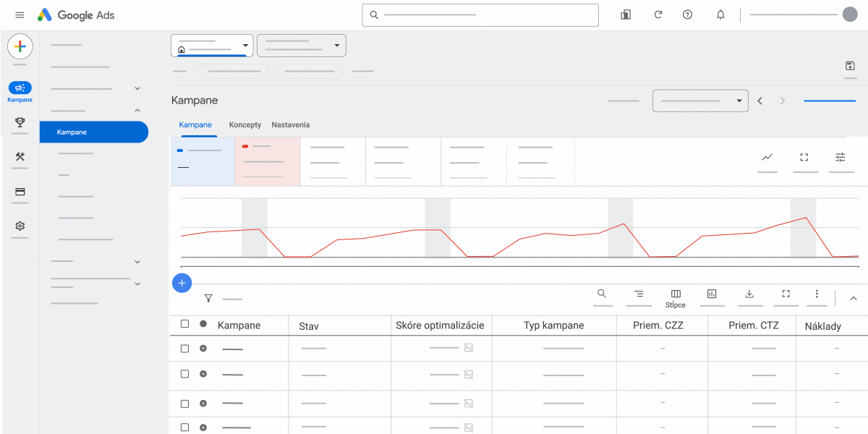Image resolution: width=868 pixels, height=434 pixels.
Task: Open the Goals trophy icon in sidebar
Action: pyautogui.click(x=20, y=122)
